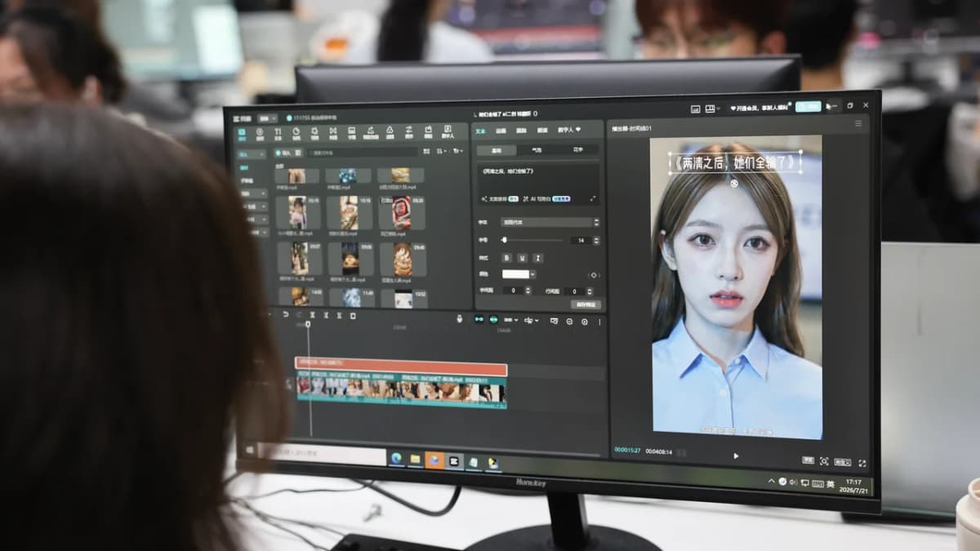The height and width of the screenshot is (551, 980).
Task: Click the Windows Start button
Action: [251, 450]
